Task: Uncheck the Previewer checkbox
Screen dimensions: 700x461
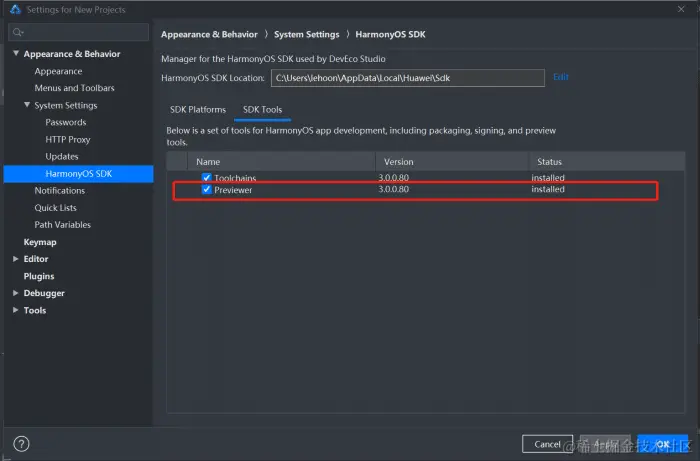Action: pyautogui.click(x=206, y=190)
